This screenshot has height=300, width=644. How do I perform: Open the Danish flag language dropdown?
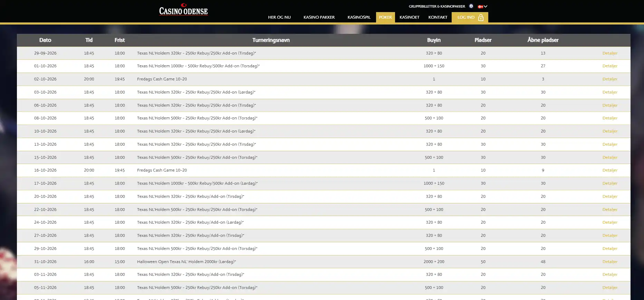[x=482, y=6]
